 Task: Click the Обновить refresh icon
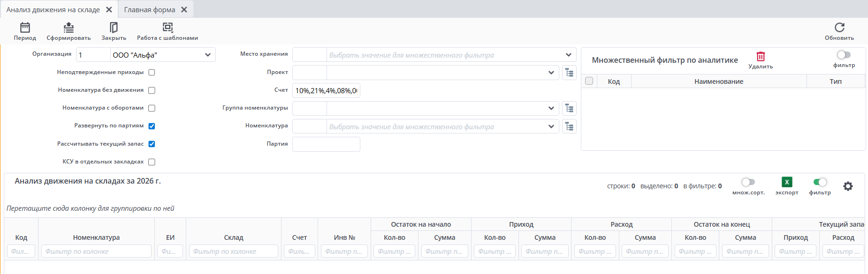pos(839,28)
